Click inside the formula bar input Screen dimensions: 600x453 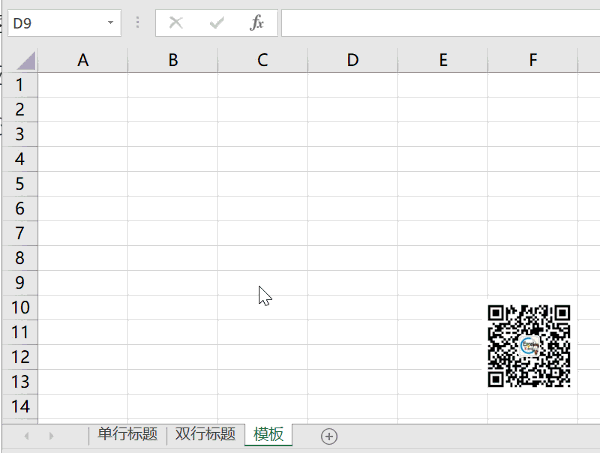click(440, 23)
